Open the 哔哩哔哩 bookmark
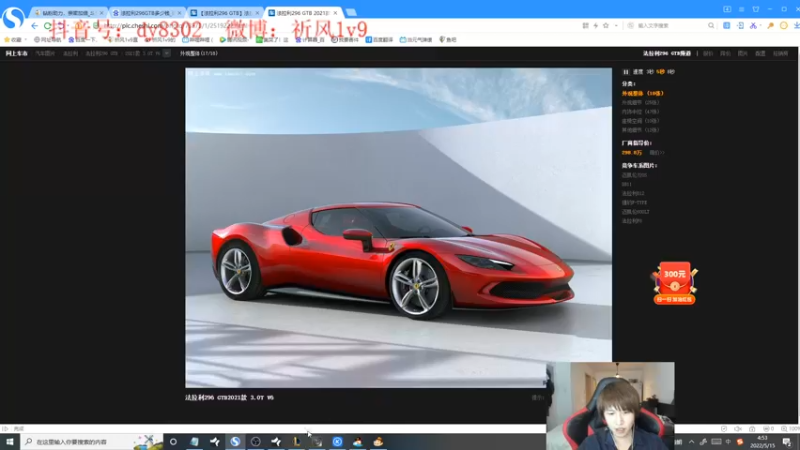Screen dimensions: 800x450 (196, 39)
